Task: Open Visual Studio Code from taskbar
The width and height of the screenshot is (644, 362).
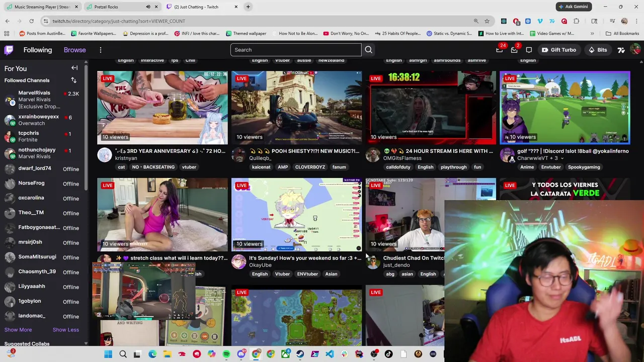Action: point(330,354)
